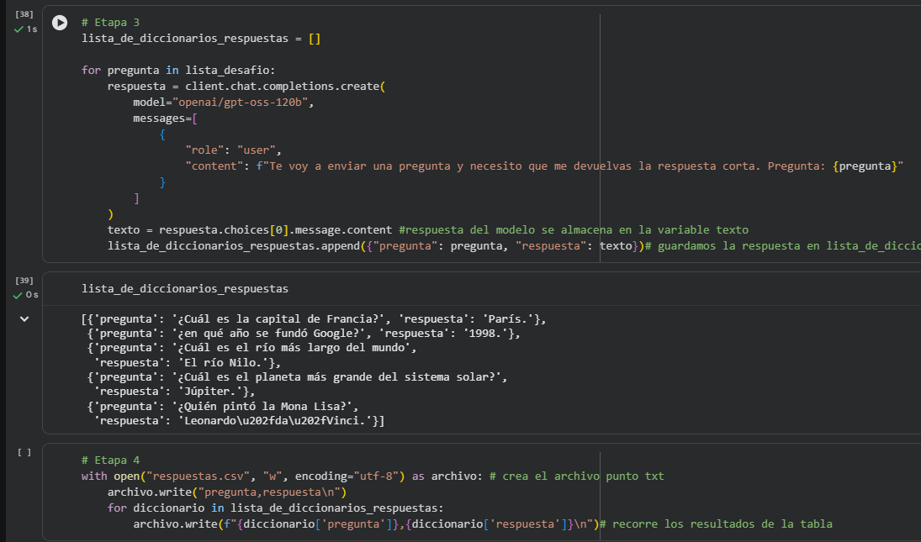Click 'for diccionario in lista_de_diccionarios_respuestas:' line
Image resolution: width=921 pixels, height=542 pixels.
275,508
